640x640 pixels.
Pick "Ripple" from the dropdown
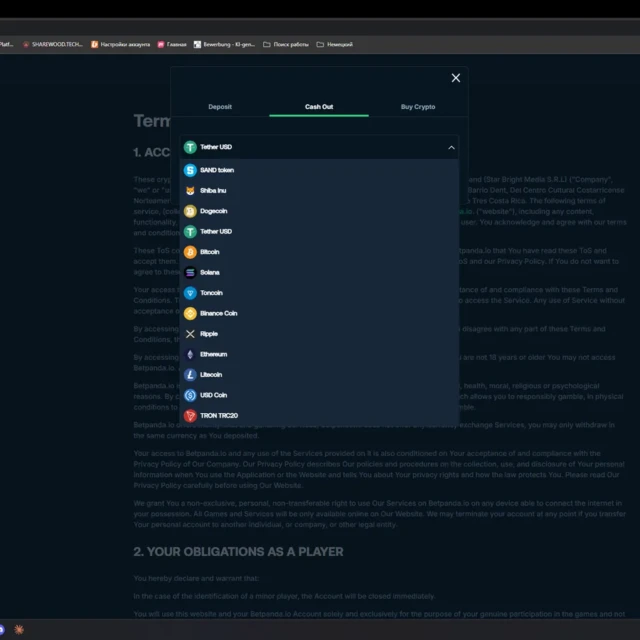coord(319,334)
